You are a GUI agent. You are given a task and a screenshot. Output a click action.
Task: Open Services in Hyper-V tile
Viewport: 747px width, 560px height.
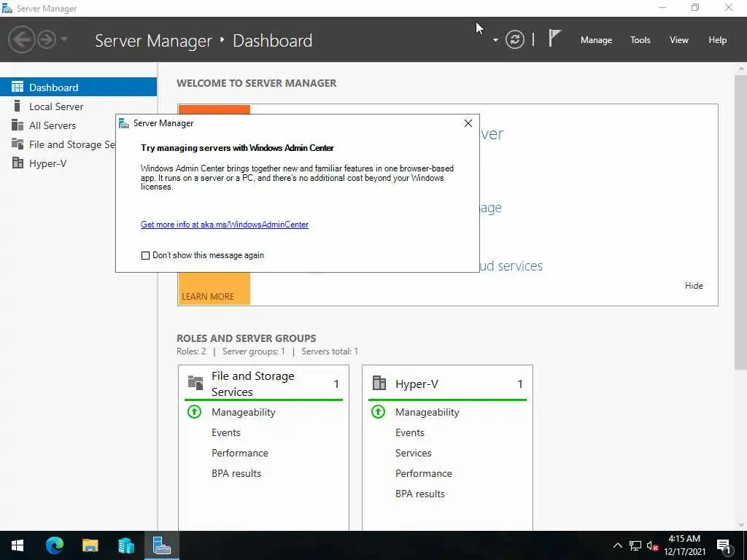pos(414,453)
